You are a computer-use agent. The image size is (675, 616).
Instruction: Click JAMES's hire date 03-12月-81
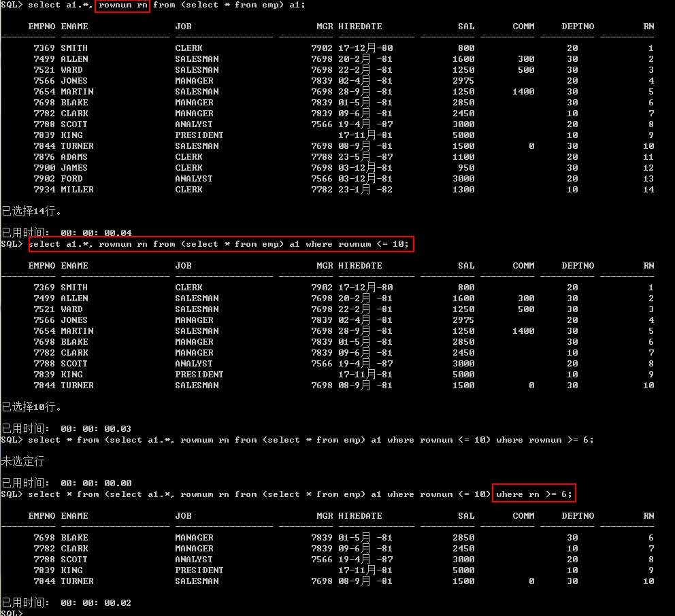point(365,168)
